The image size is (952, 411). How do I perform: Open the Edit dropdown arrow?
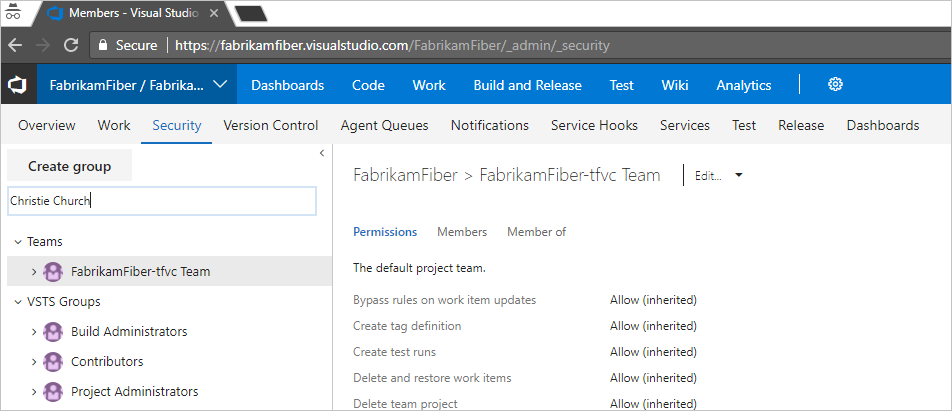[738, 175]
